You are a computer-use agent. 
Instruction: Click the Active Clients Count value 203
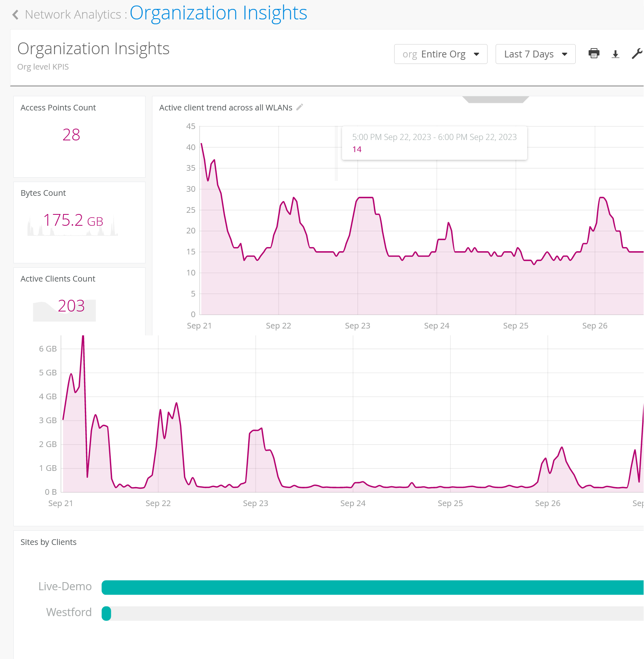click(x=71, y=306)
